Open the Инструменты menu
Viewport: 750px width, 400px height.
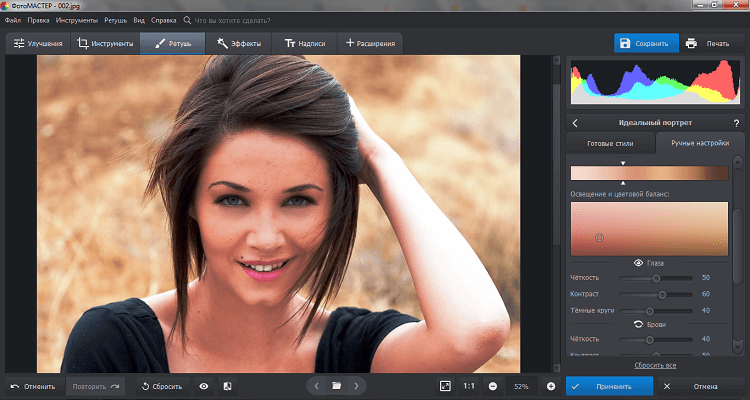pos(77,19)
